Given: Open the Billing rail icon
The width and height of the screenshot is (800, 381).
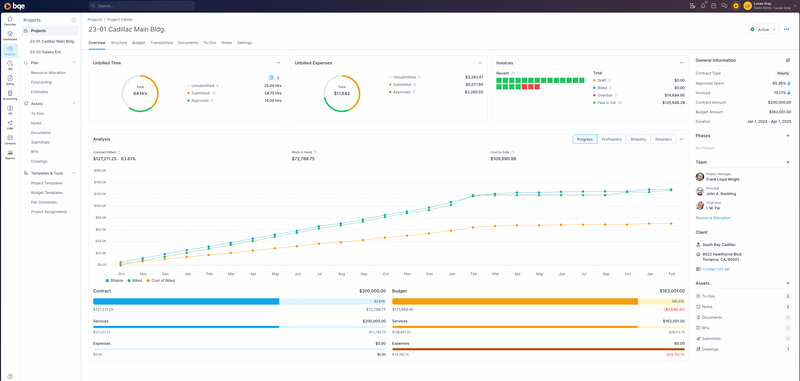Looking at the screenshot, I should (x=10, y=80).
